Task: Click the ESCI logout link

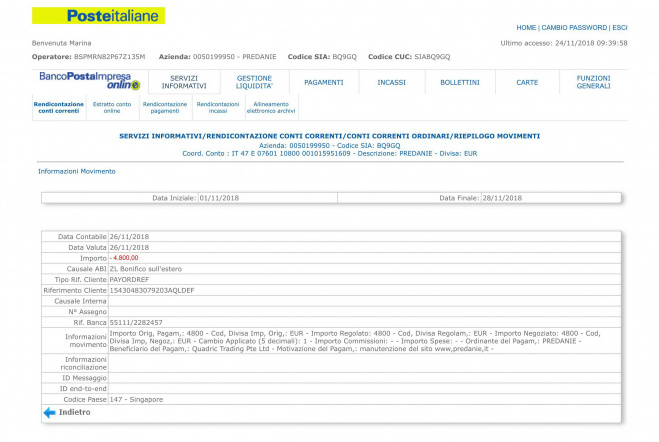Action: pos(619,28)
